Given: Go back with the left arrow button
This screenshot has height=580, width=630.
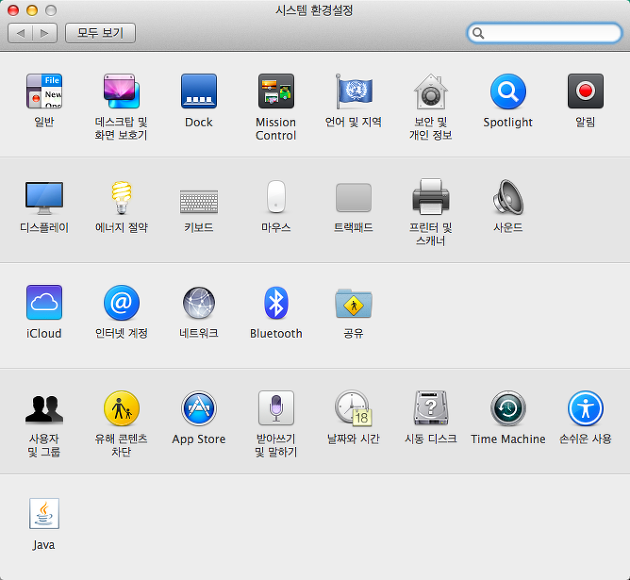Looking at the screenshot, I should tap(20, 33).
